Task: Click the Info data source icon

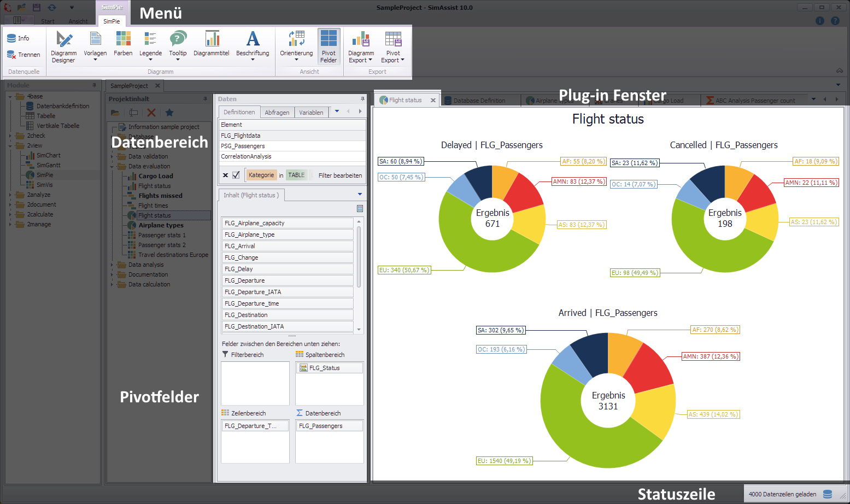Action: tap(11, 38)
